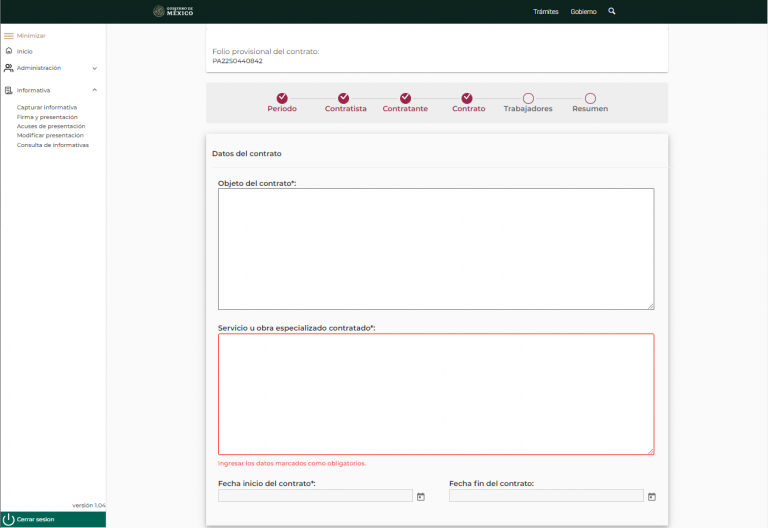This screenshot has width=768, height=528.
Task: Open calendar picker for Fecha fin
Action: pyautogui.click(x=652, y=496)
